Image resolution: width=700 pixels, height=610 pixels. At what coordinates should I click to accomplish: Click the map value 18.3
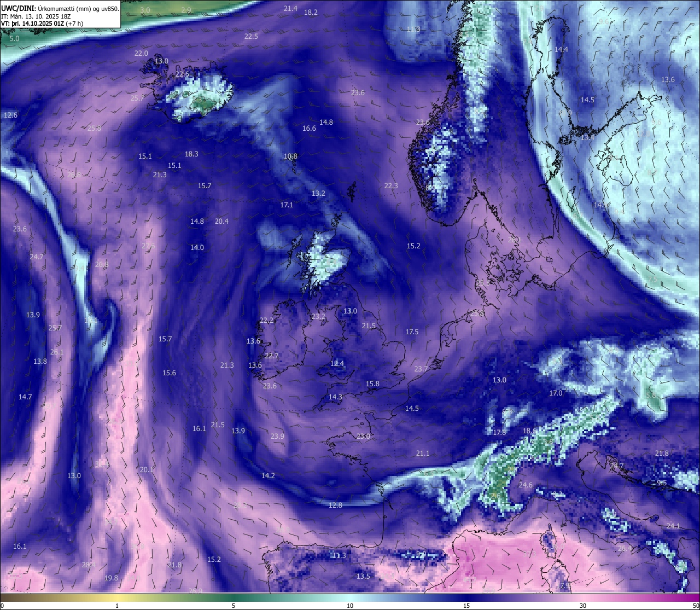coord(191,154)
